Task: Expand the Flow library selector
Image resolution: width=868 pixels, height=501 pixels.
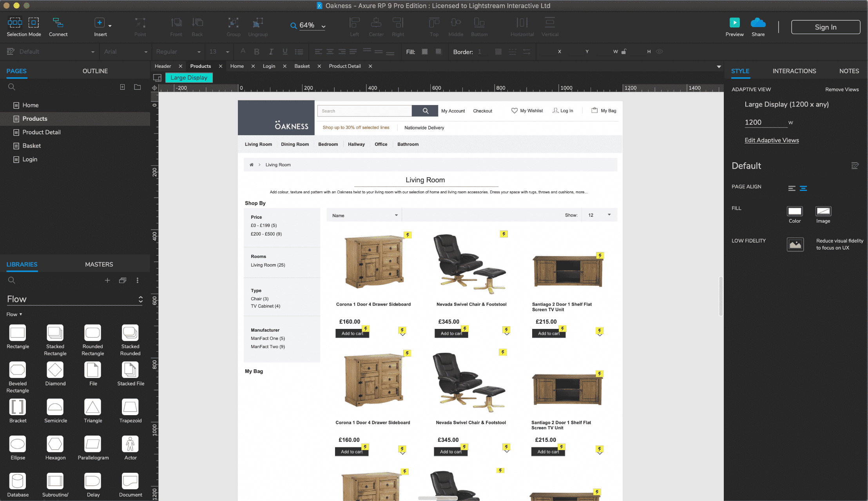Action: 140,300
